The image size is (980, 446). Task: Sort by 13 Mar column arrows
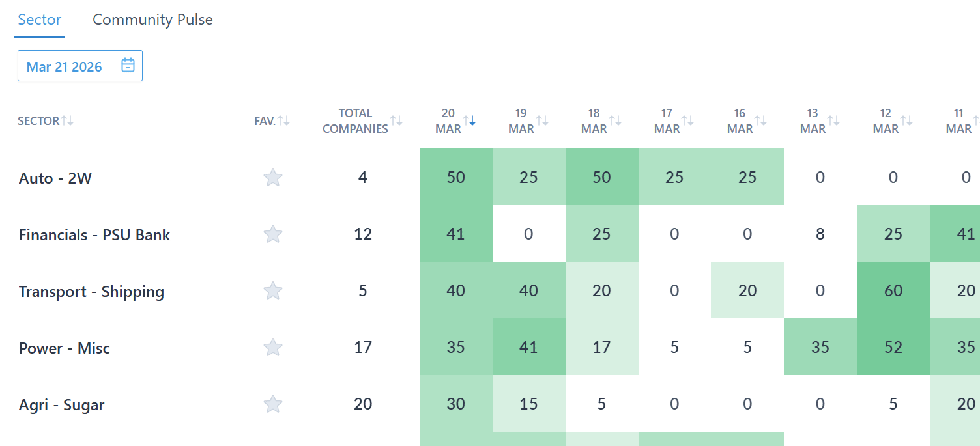[834, 120]
